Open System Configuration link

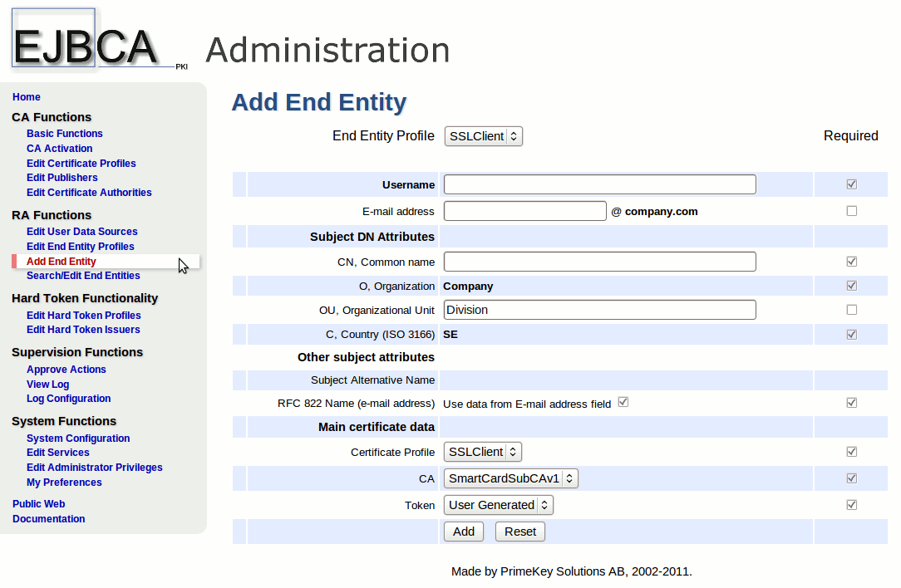(78, 439)
